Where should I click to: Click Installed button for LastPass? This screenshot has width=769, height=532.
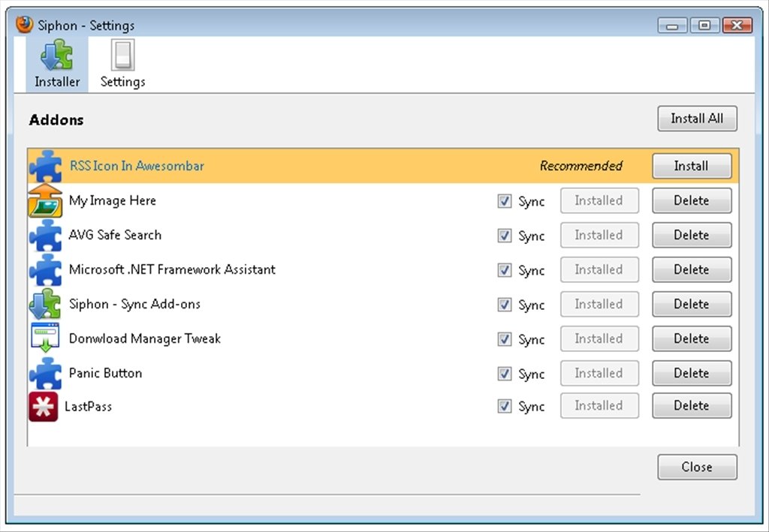(599, 406)
